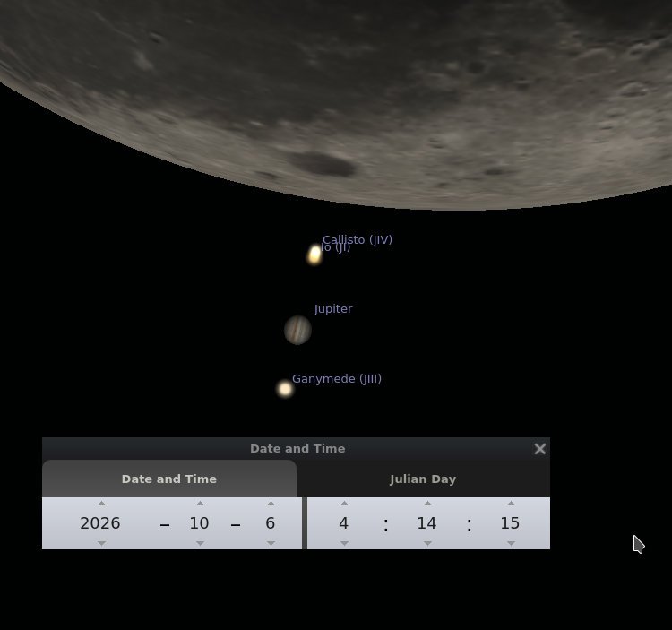
Task: Decrease the month with down arrow
Action: (x=200, y=543)
